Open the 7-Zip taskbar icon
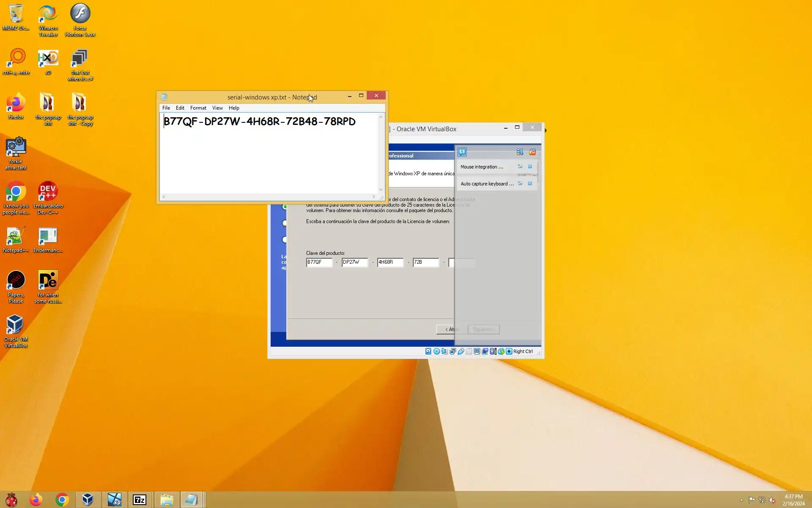This screenshot has width=812, height=508. tap(140, 500)
